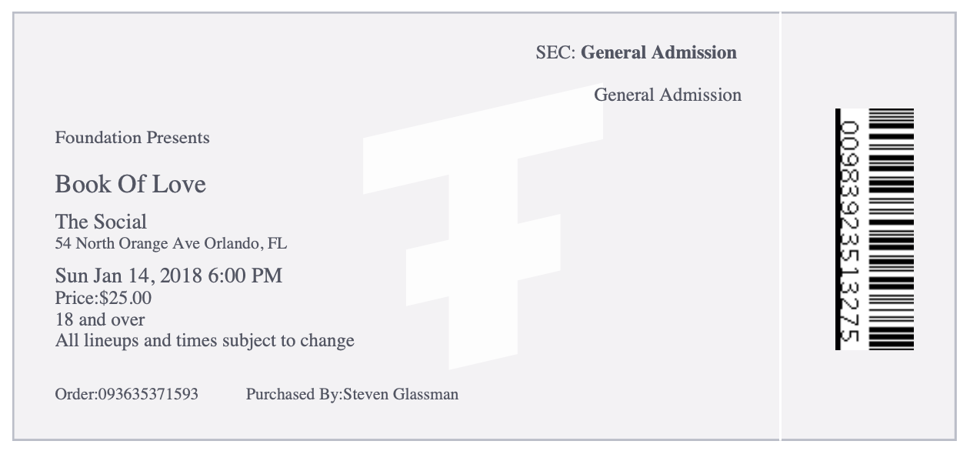Click the Foundation Presents text

pyautogui.click(x=132, y=138)
